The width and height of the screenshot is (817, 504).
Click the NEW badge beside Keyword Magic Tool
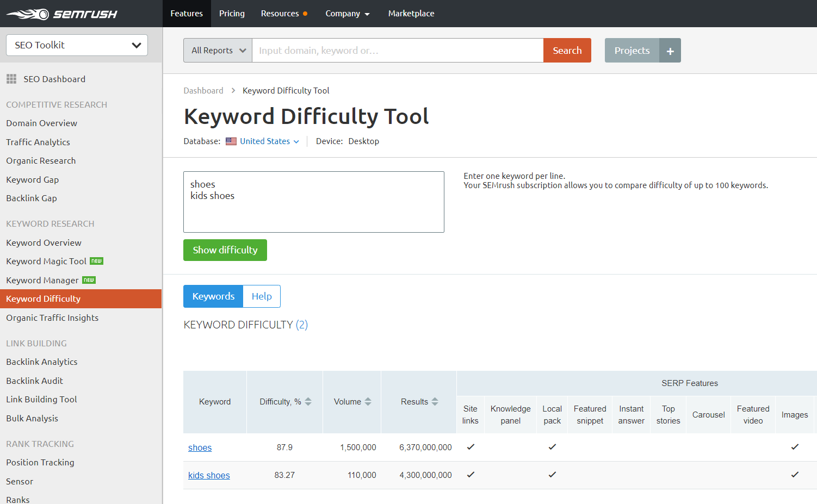pos(96,260)
